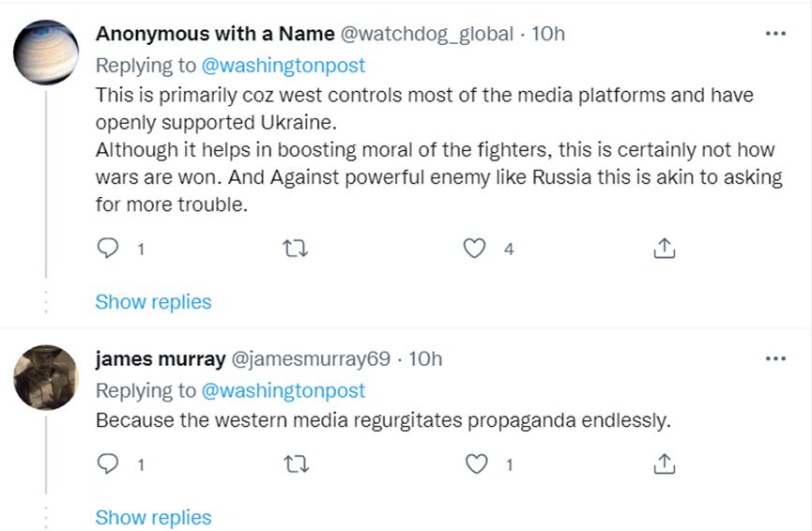The image size is (812, 531).
Task: Open @washingtonpost link in second tweet
Action: (283, 390)
